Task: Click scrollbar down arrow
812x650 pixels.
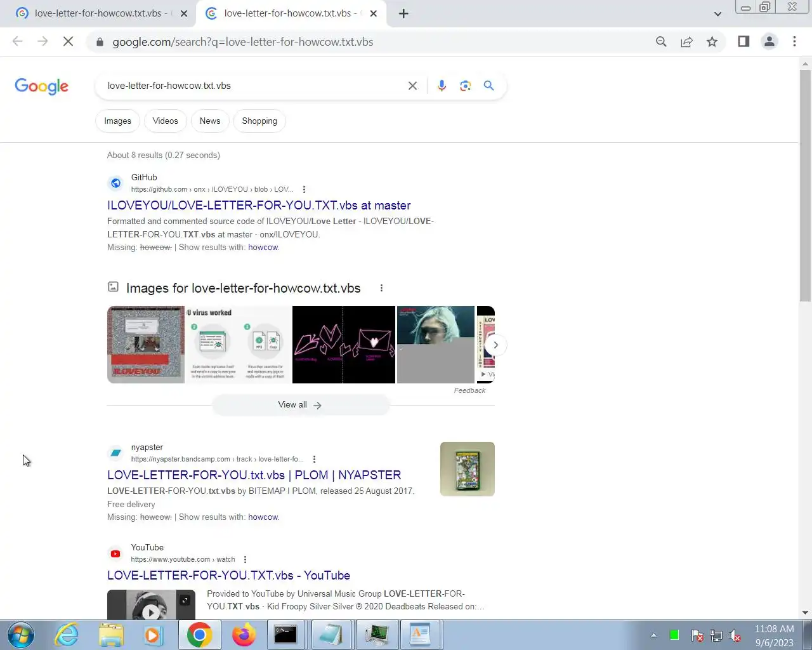Action: tap(805, 613)
